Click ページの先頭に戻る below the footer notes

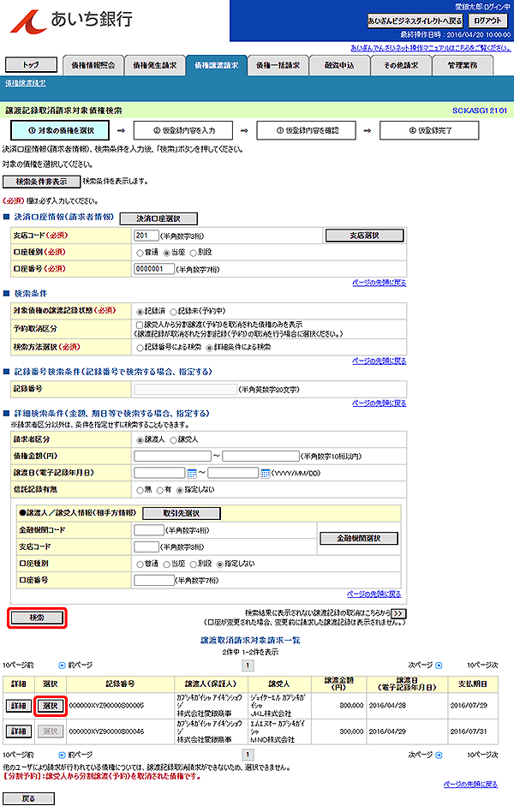(x=470, y=784)
